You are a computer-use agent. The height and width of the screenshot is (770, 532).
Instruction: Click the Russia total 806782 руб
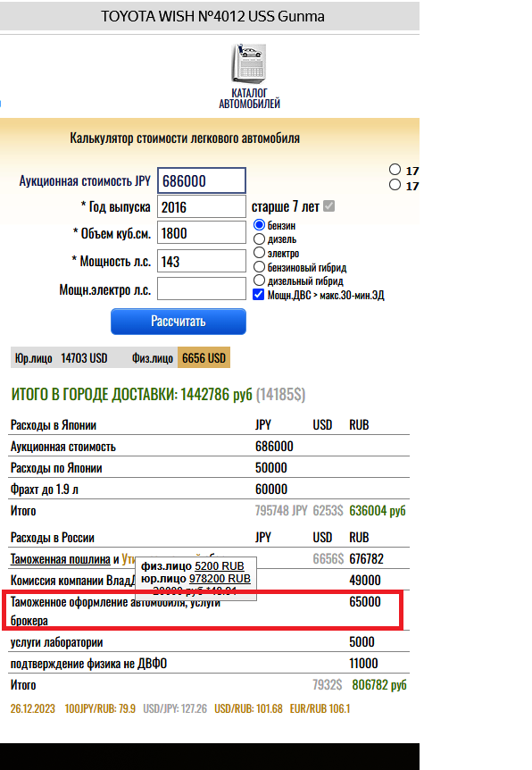pyautogui.click(x=378, y=685)
